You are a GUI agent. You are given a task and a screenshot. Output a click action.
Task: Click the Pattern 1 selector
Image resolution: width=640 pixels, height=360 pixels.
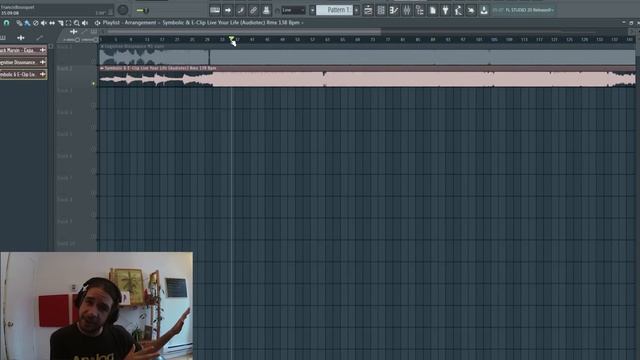(x=334, y=10)
